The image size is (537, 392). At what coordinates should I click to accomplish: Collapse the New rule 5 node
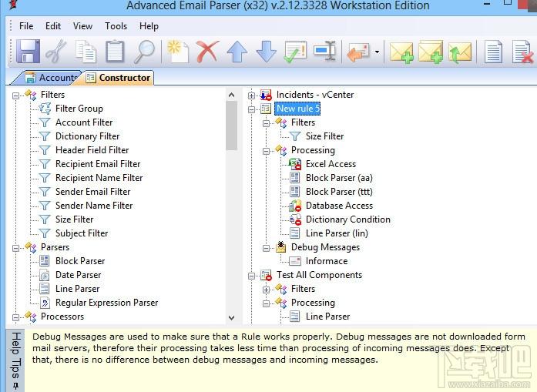[x=251, y=109]
